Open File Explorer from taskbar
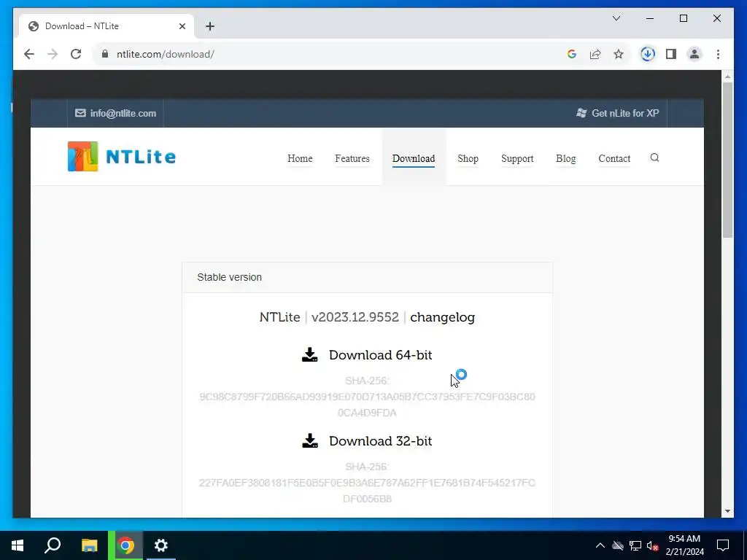This screenshot has height=560, width=747. (x=89, y=545)
